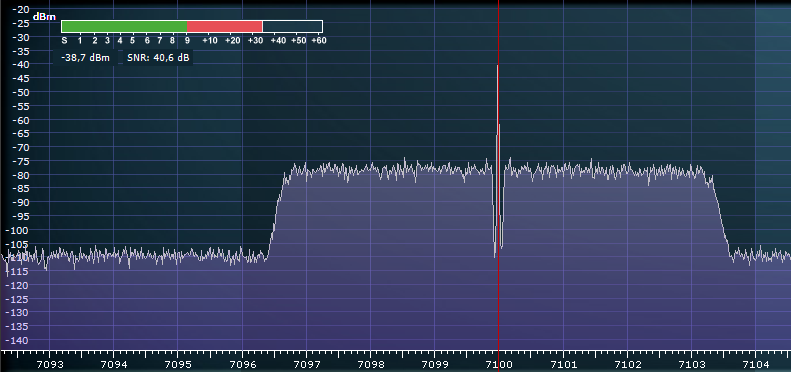Screen dimensions: 791x372
Task: Tune to 7096 on frequency axis
Action: point(242,364)
